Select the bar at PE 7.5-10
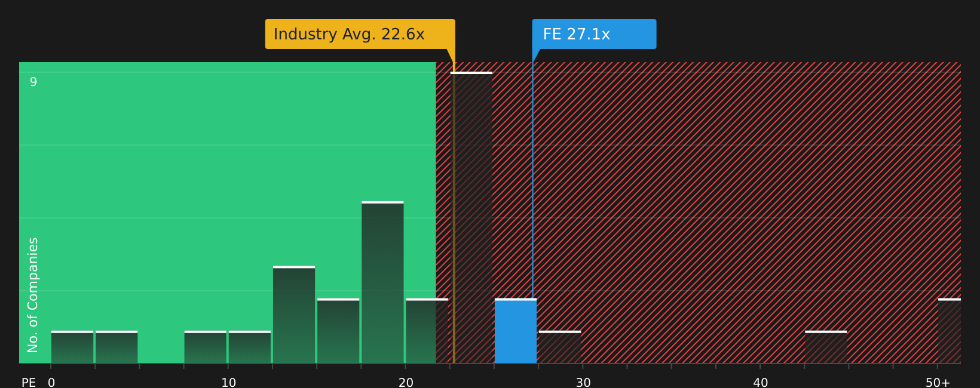The width and height of the screenshot is (980, 388). click(x=206, y=347)
